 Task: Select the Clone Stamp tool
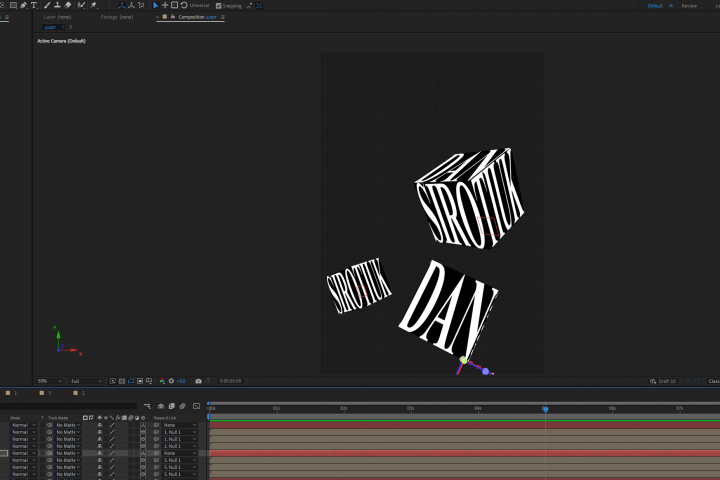(x=57, y=6)
